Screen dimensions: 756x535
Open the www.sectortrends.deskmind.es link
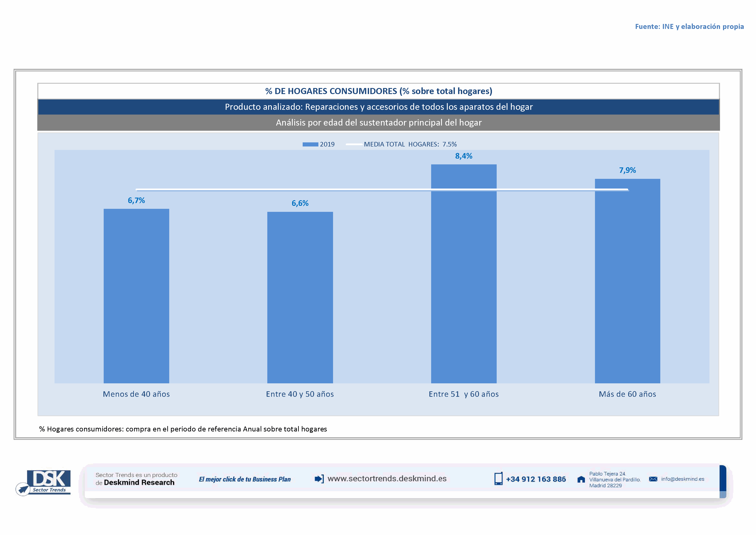point(387,479)
